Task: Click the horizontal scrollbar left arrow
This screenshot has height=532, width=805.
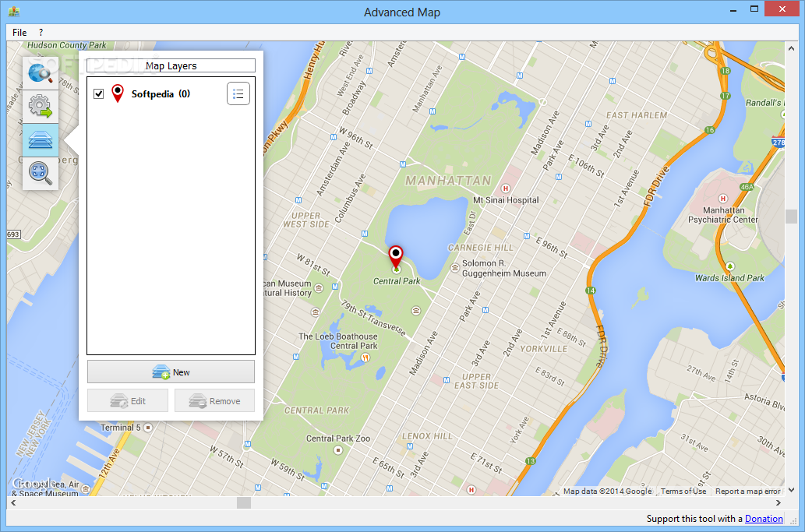Action: pyautogui.click(x=13, y=502)
